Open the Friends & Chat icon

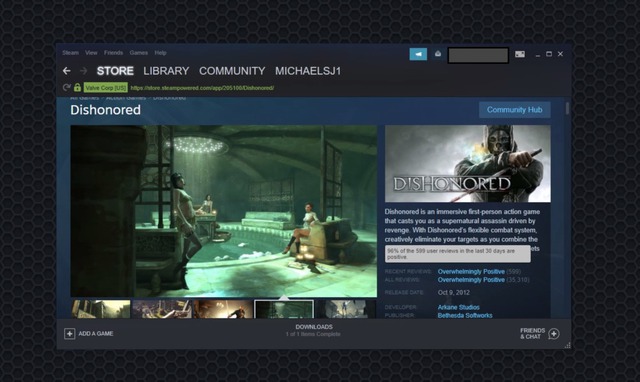pyautogui.click(x=554, y=334)
